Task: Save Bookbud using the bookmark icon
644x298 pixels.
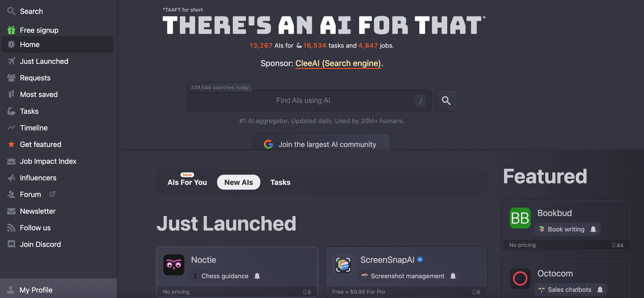Action: click(x=614, y=245)
